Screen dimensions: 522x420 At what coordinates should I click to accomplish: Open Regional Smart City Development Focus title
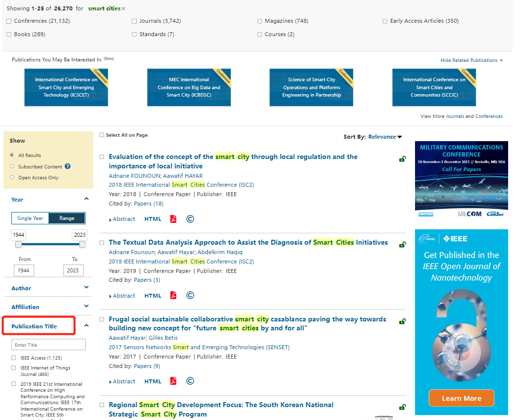[221, 409]
